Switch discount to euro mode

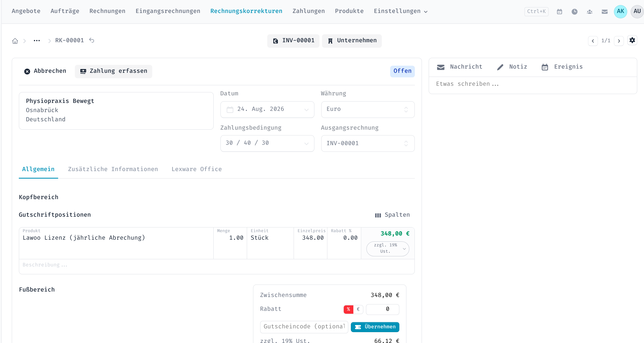[x=358, y=309]
